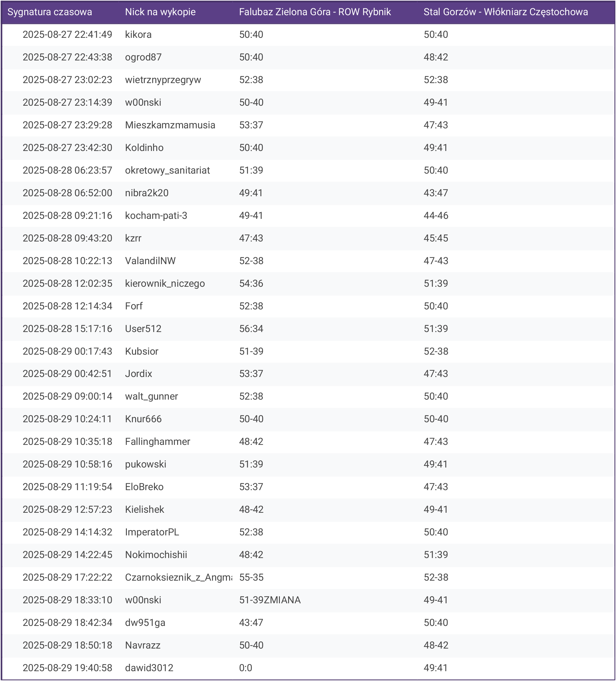
Task: Select the 'wietrznyprzegryw' nick cell
Action: [x=163, y=80]
